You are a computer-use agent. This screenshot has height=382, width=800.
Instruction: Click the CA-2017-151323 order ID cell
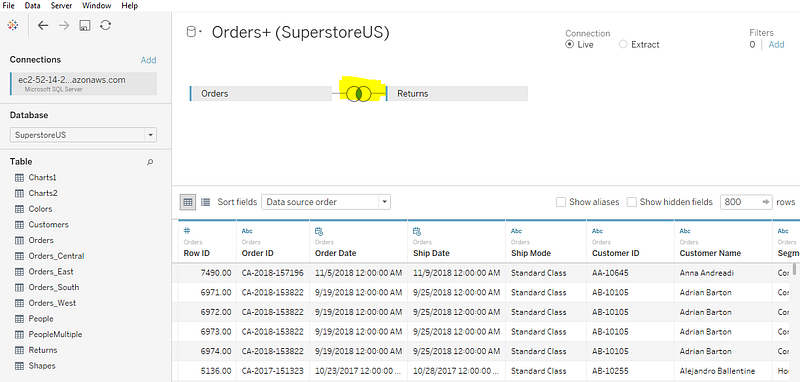pyautogui.click(x=272, y=371)
